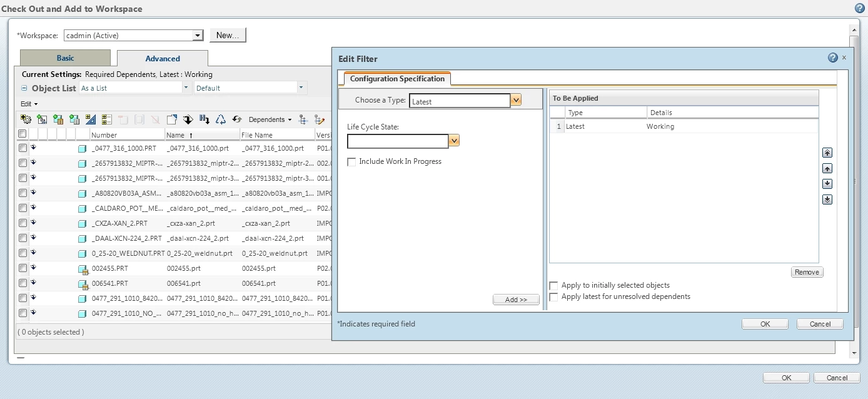Click status arrow icon in 0_25-20_WELDNUT.PRT row

coord(33,252)
